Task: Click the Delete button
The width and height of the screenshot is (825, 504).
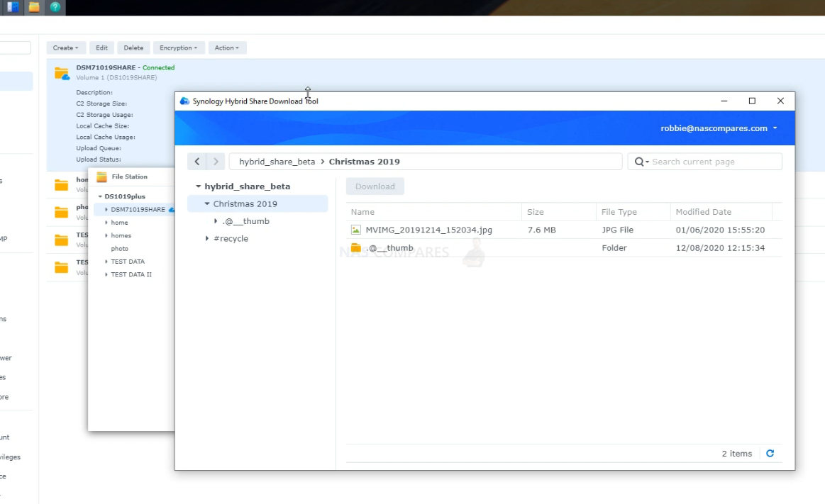Action: (133, 47)
